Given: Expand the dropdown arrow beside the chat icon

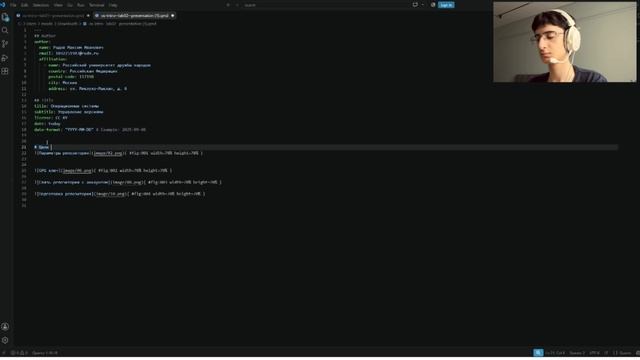Looking at the screenshot, I should pyautogui.click(x=422, y=5).
